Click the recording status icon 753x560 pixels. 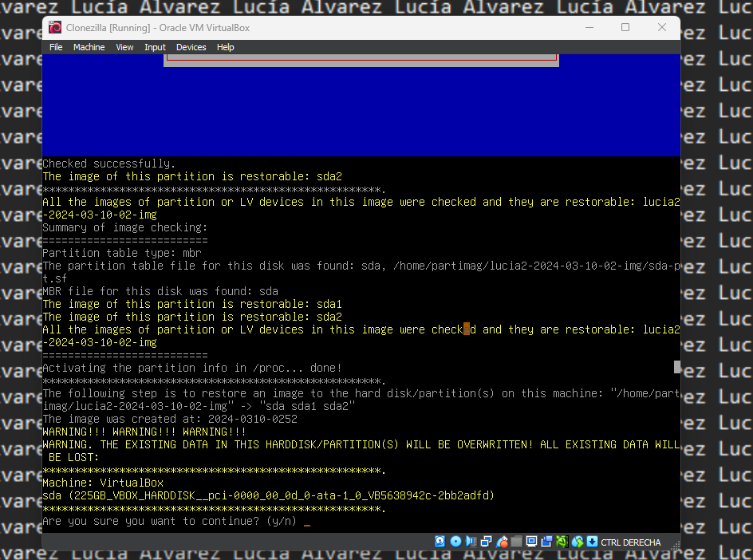546,542
